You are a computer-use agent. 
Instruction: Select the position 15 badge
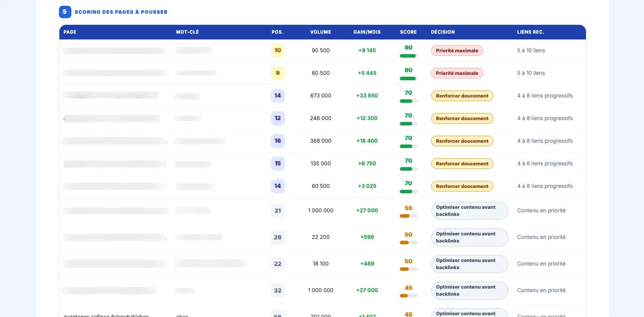pyautogui.click(x=278, y=164)
